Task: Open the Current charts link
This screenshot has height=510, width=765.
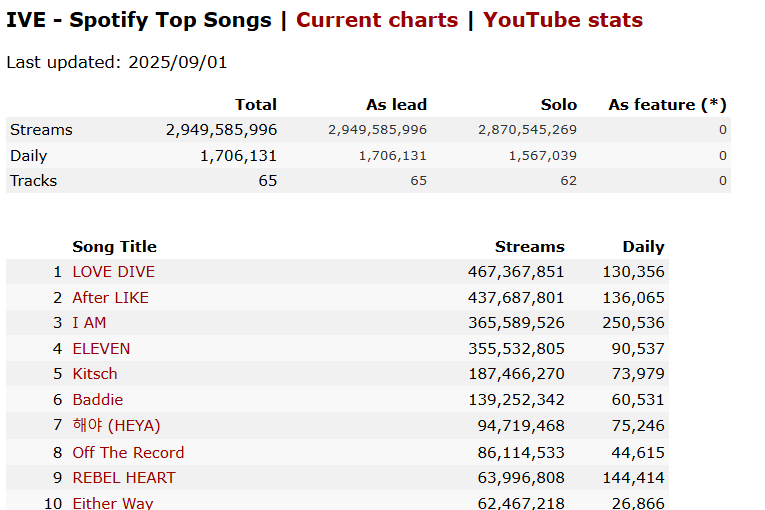Action: (377, 20)
